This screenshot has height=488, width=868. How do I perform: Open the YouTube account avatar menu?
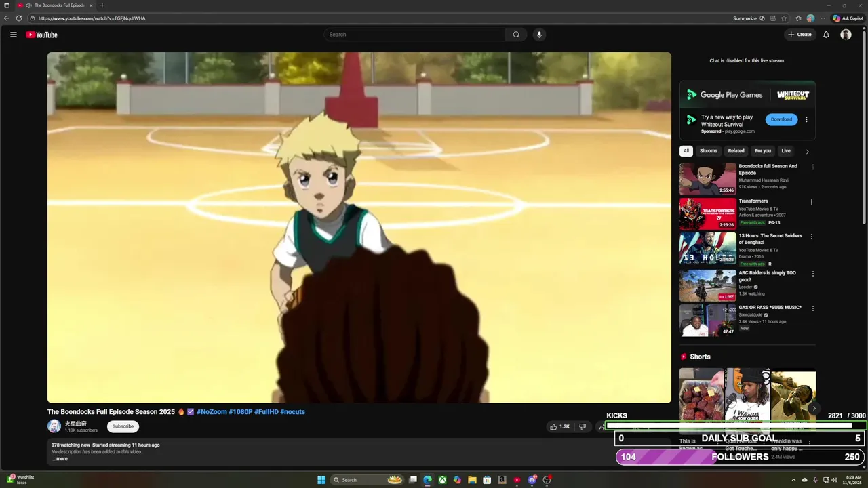(x=846, y=35)
